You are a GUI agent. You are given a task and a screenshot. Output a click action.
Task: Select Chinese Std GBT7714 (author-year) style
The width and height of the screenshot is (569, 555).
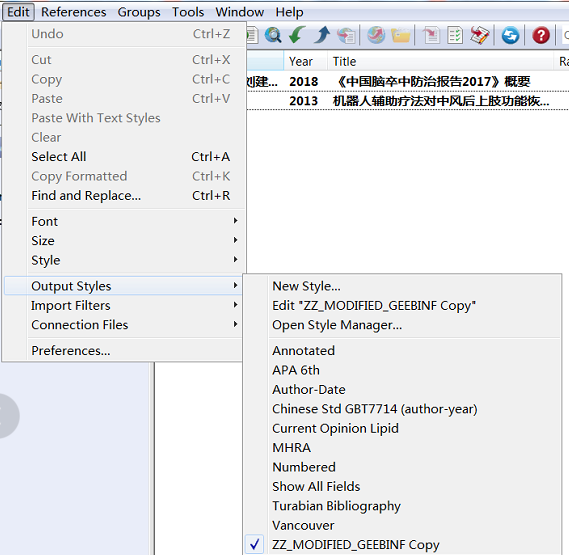(x=402, y=409)
